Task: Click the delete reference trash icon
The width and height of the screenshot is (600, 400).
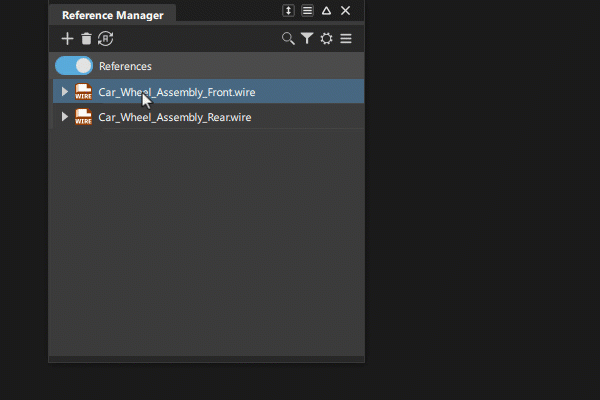Action: click(x=86, y=39)
